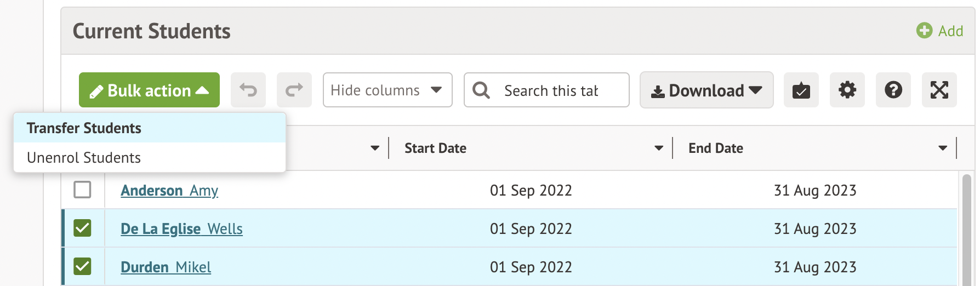
Task: Click the help question mark icon
Action: [893, 90]
